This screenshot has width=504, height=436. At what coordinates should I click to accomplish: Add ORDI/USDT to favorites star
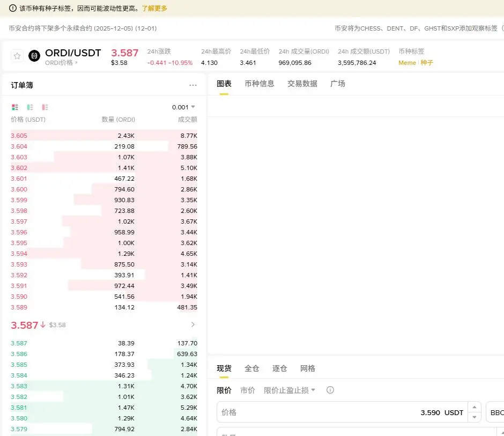(x=17, y=56)
